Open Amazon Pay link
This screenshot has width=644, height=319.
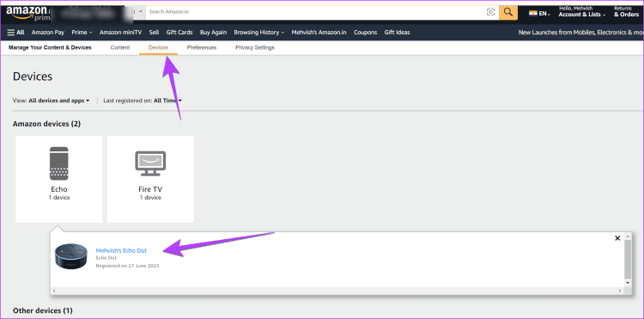point(47,33)
